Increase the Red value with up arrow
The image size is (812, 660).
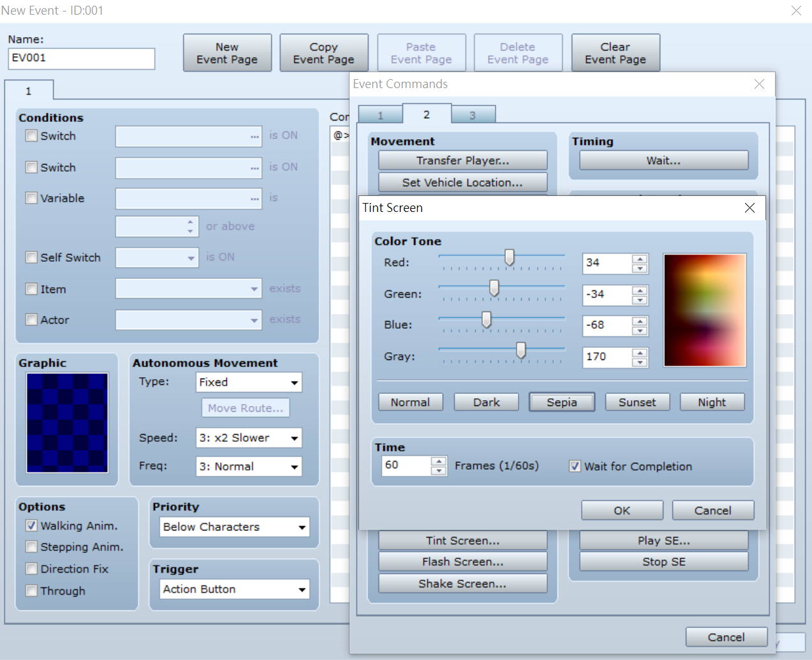(640, 259)
